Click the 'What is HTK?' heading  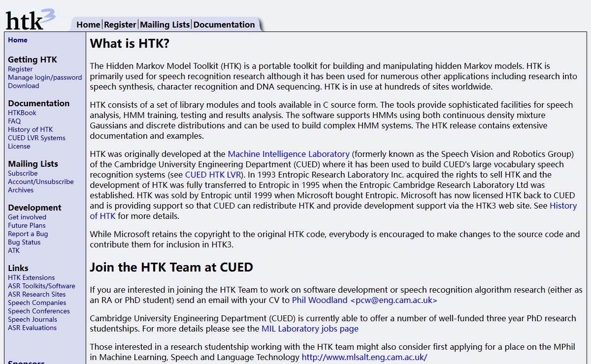click(x=130, y=43)
